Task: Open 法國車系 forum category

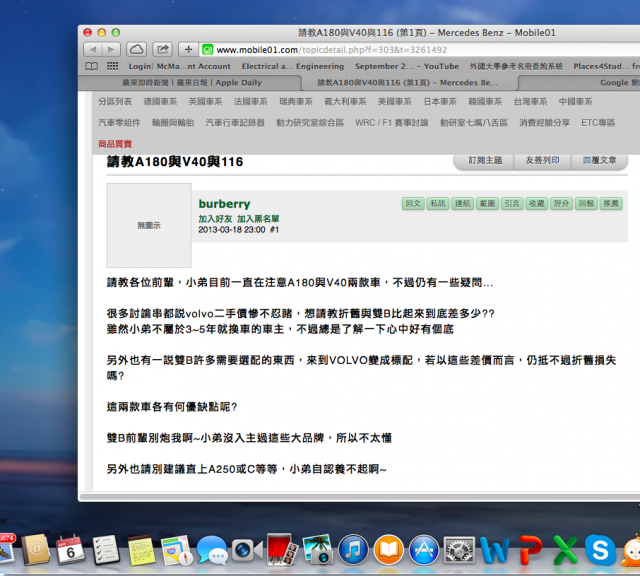Action: point(251,102)
